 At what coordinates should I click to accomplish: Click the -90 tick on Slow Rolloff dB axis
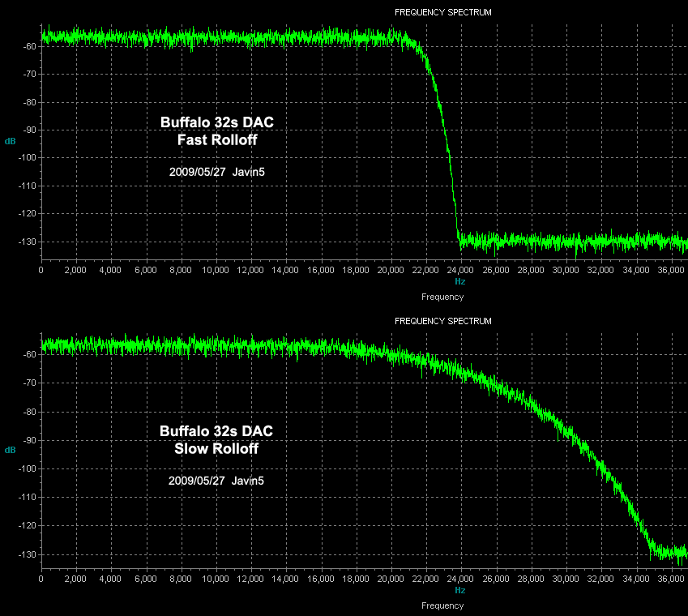coord(29,440)
